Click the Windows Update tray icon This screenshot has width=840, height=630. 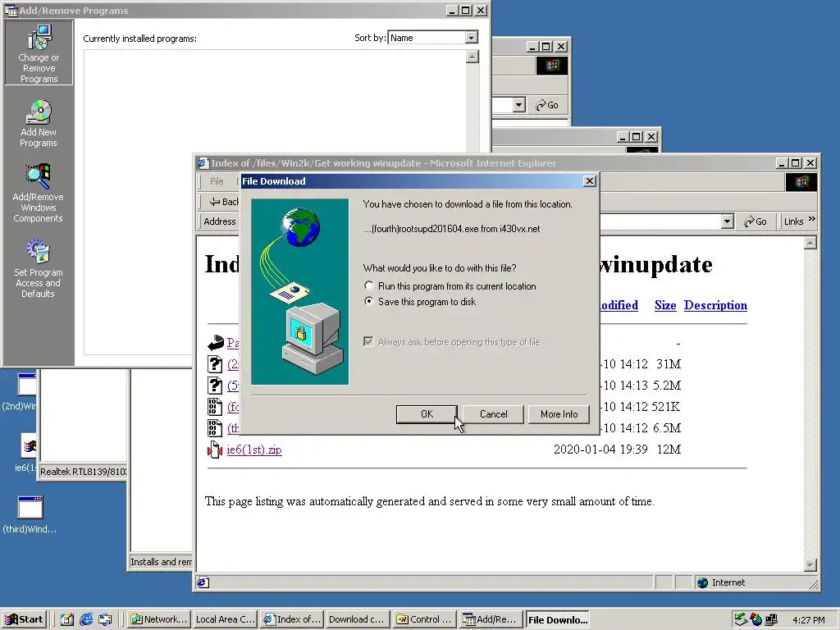tap(756, 620)
